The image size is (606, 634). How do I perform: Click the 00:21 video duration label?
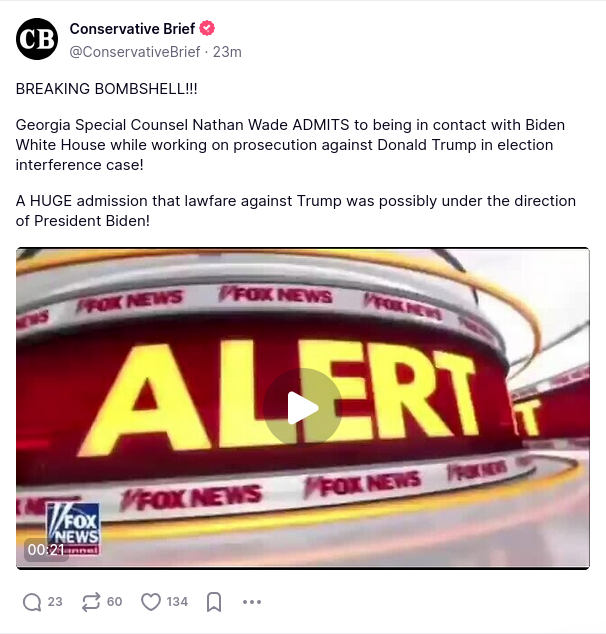(x=46, y=550)
